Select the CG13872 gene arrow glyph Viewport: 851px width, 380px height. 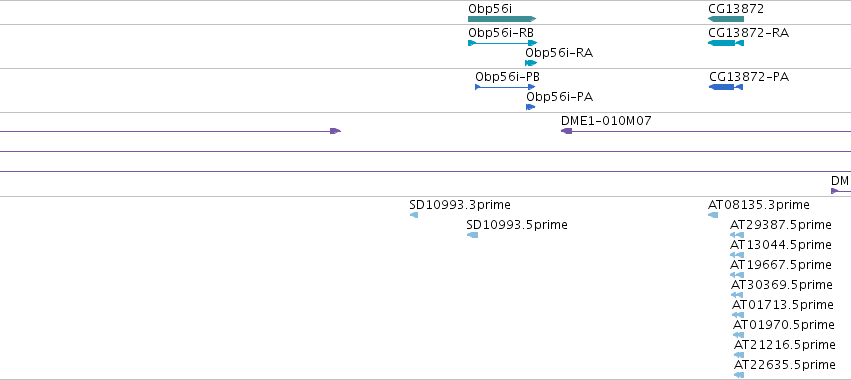pos(726,19)
